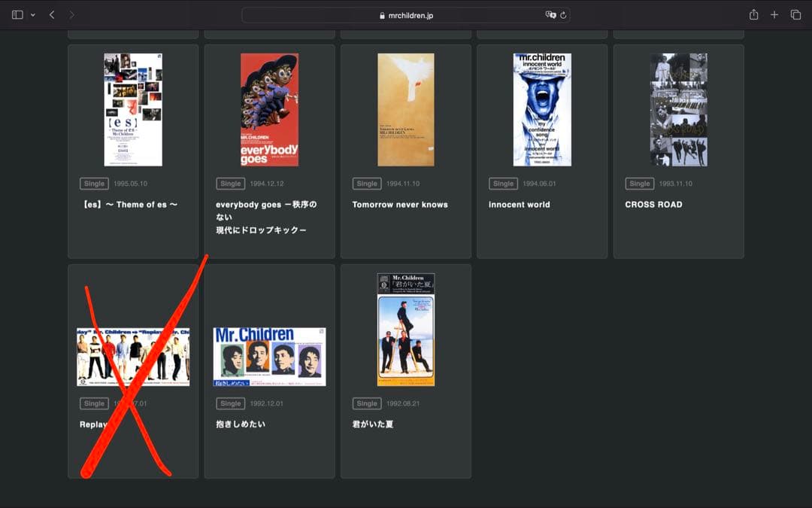This screenshot has width=812, height=508.
Task: Click the innocent world title link
Action: (520, 205)
